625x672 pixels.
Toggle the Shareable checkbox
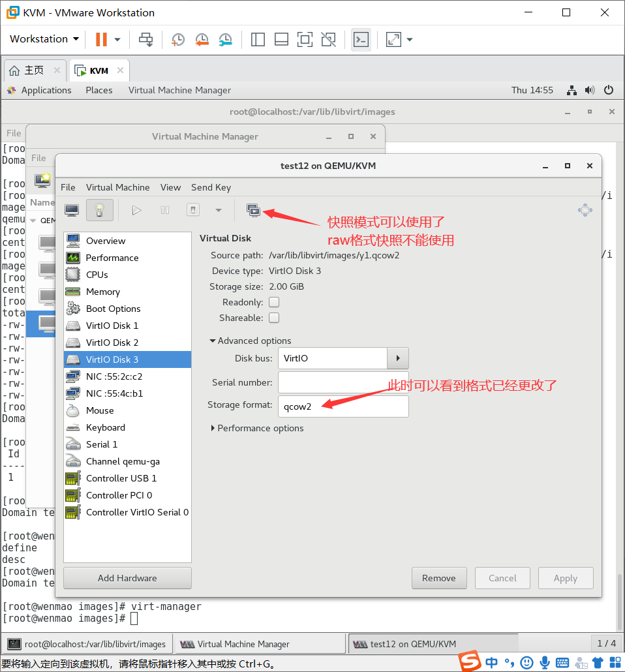pyautogui.click(x=274, y=318)
